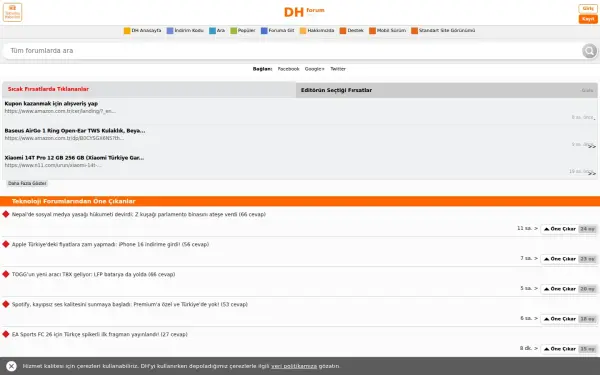The width and height of the screenshot is (600, 375).
Task: Expand Xiaomi 14T deal with >> arrow
Action: tap(592, 174)
